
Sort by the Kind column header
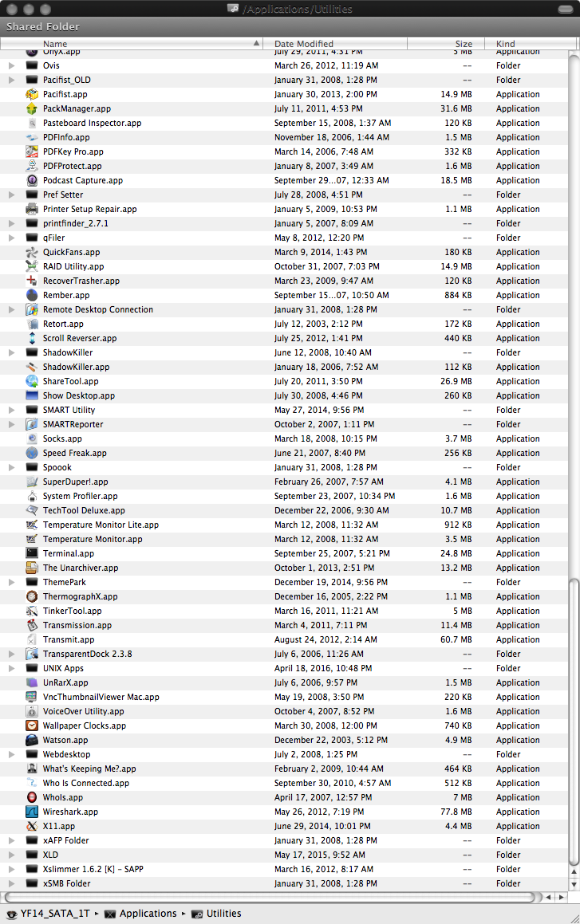point(531,44)
